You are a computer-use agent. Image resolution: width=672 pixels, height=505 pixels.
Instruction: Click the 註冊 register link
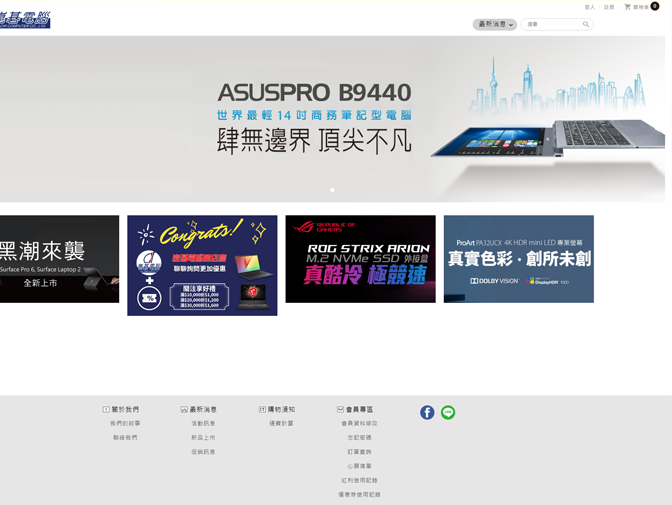click(609, 7)
